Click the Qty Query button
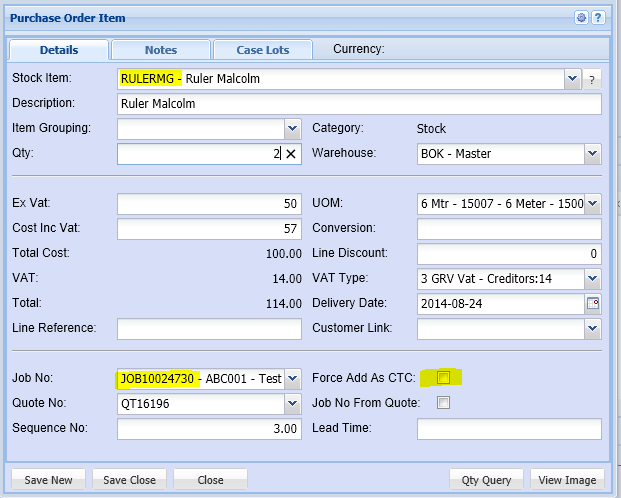 coord(486,480)
